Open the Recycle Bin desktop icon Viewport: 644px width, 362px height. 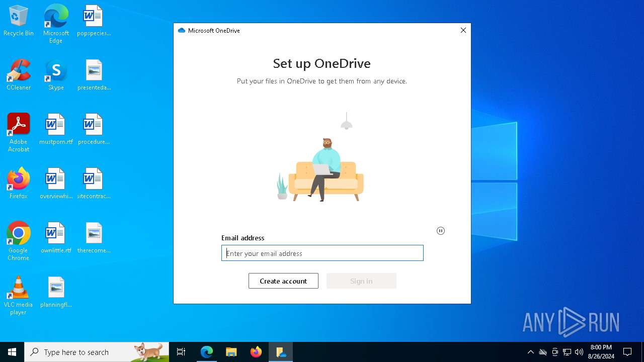[x=19, y=21]
